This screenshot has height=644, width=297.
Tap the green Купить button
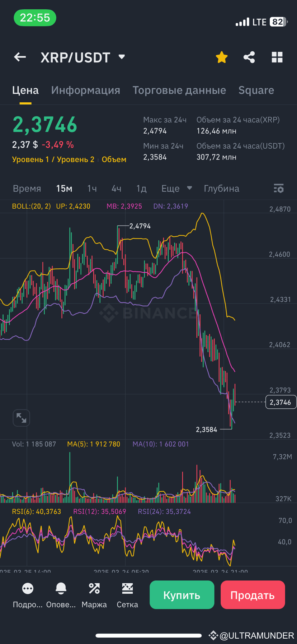(x=182, y=595)
